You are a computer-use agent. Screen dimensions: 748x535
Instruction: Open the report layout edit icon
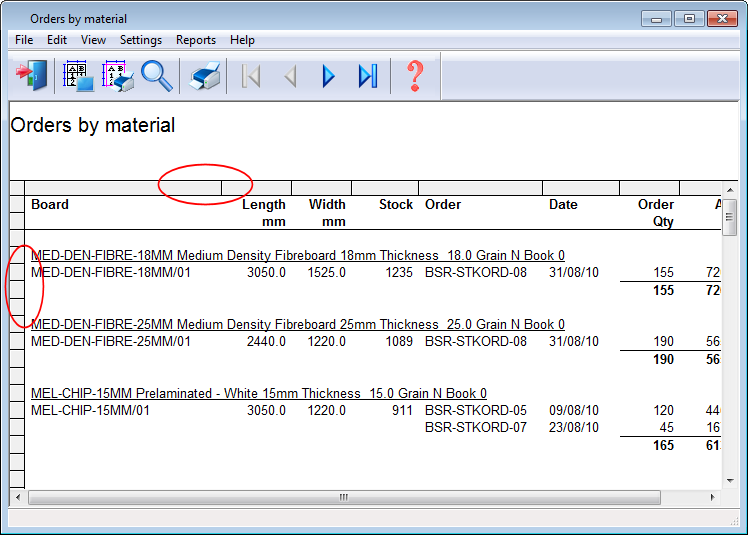[78, 75]
